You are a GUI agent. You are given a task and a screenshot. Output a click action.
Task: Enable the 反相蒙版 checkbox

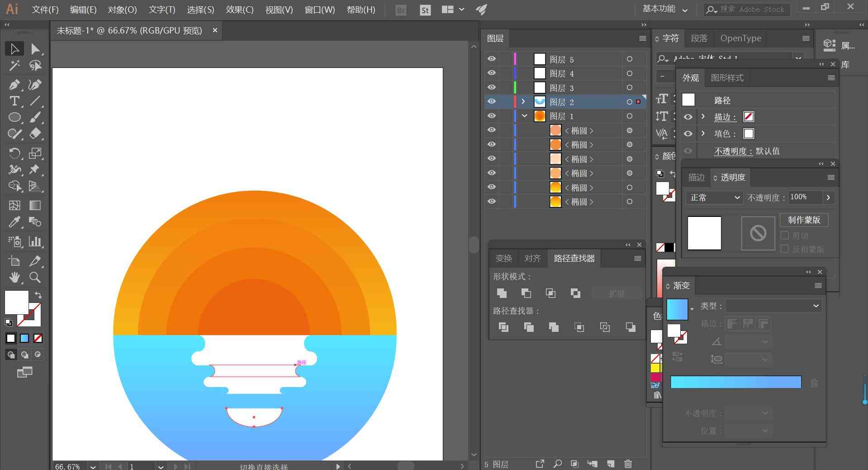point(785,249)
